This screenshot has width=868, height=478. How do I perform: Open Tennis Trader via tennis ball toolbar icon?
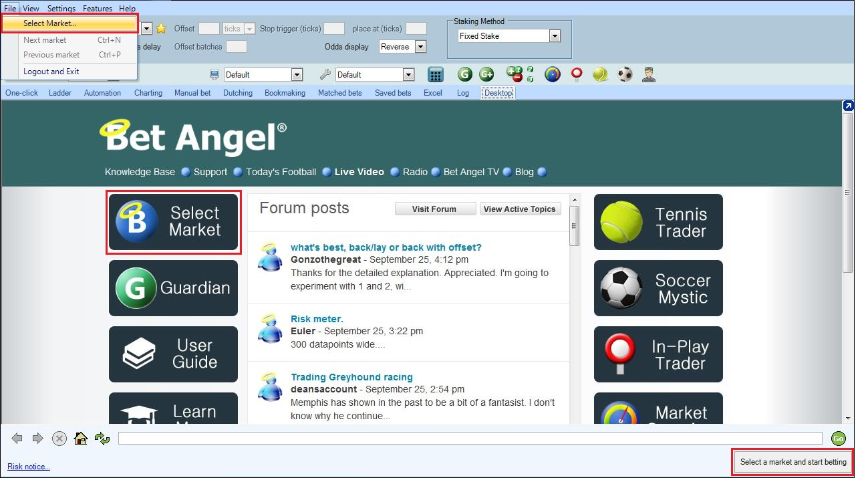(601, 74)
